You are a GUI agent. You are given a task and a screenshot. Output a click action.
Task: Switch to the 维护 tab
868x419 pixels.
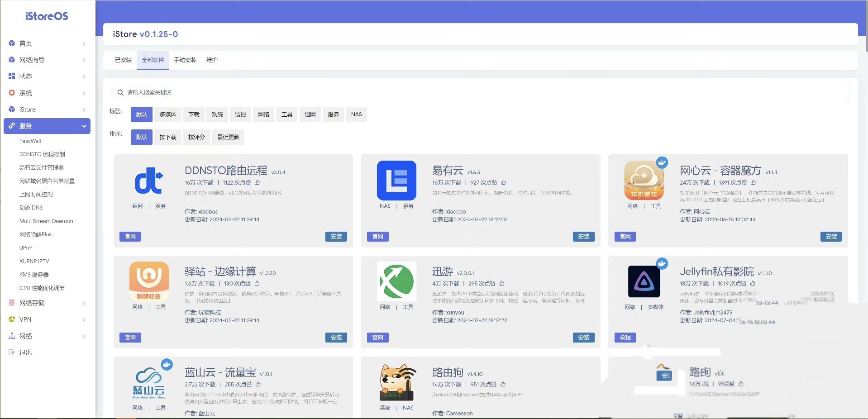pos(212,60)
